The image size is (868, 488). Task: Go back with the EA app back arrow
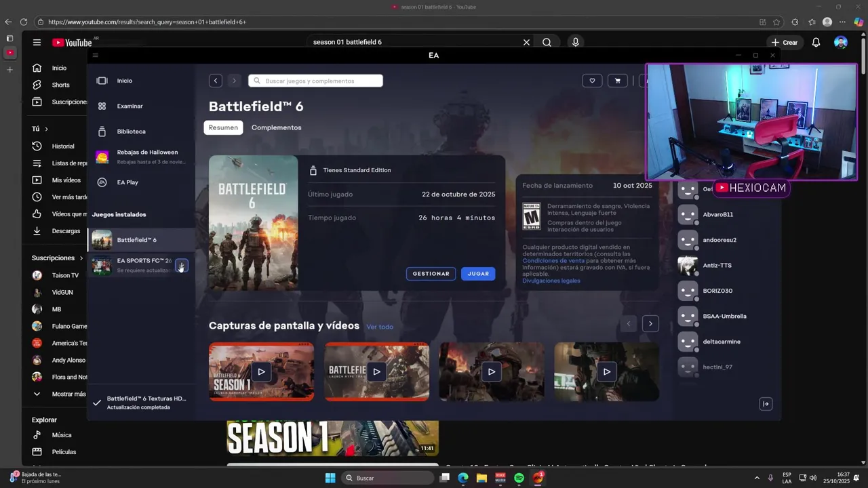216,81
